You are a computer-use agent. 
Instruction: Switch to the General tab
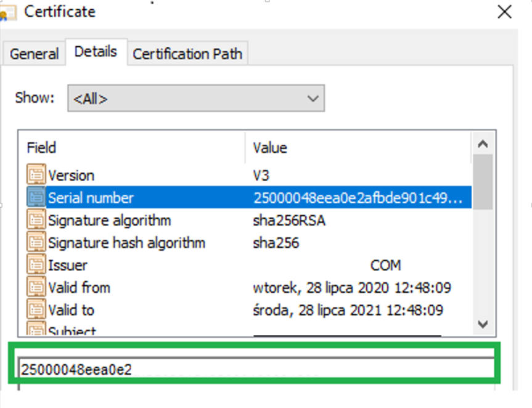pos(35,54)
